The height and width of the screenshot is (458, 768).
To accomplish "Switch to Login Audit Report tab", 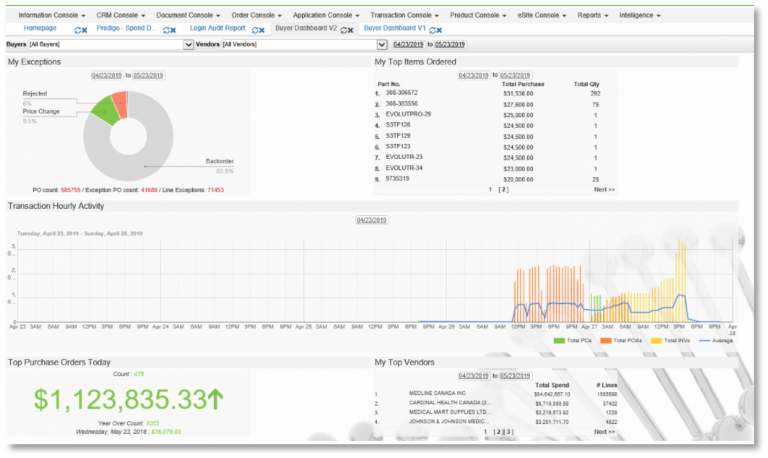I will (217, 28).
